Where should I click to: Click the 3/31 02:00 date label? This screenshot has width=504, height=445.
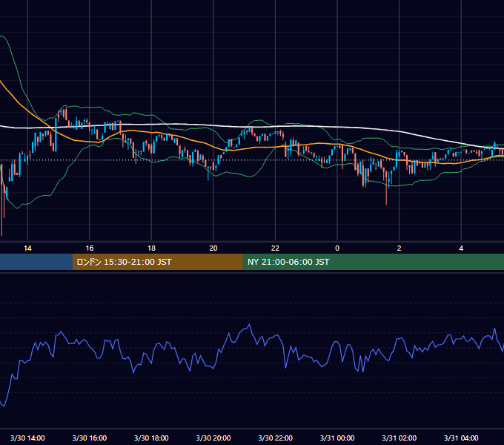[x=399, y=438]
